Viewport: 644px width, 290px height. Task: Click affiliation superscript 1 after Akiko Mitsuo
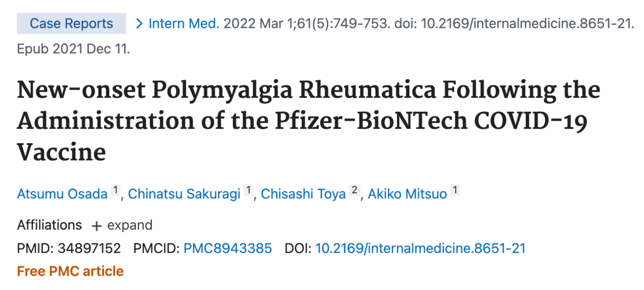point(455,190)
